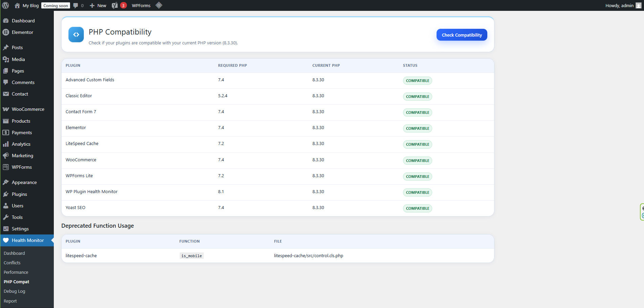Select the Elementor diamond icon in the admin bar
Viewport: 644px width, 308px height.
(x=159, y=5)
